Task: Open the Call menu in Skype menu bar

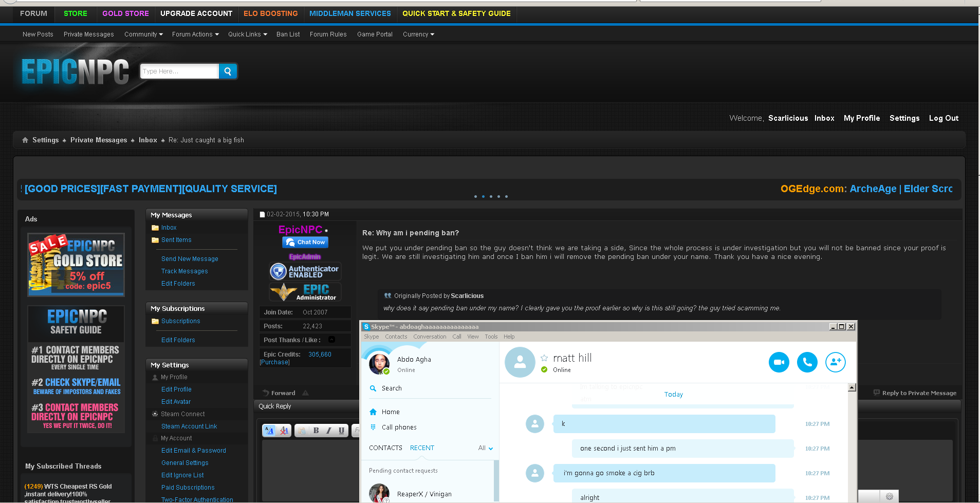Action: 457,337
